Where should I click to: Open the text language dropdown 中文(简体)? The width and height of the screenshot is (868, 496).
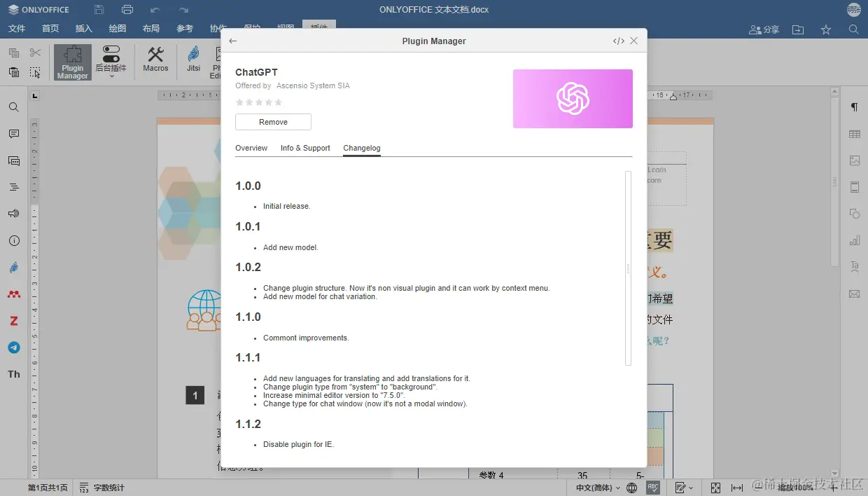[x=598, y=488]
